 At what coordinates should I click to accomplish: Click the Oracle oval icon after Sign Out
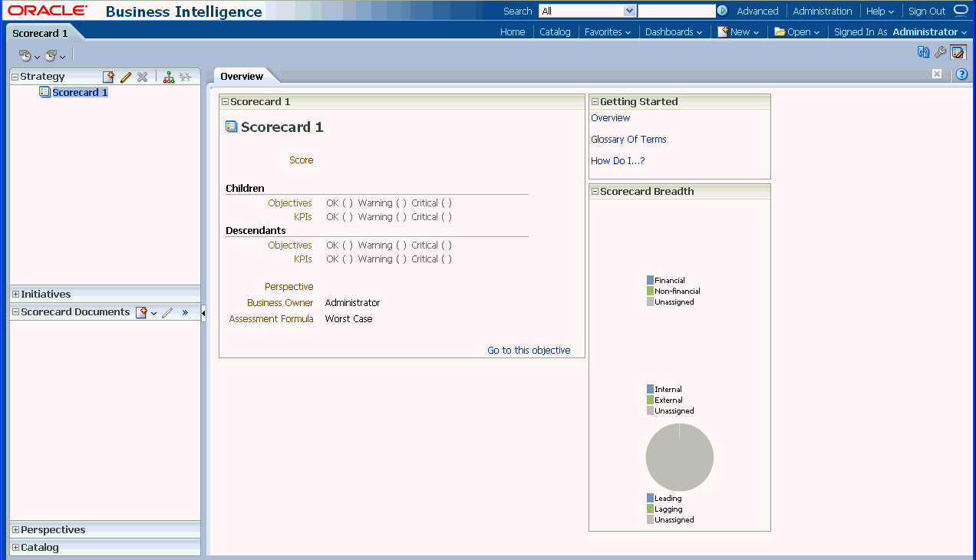961,10
